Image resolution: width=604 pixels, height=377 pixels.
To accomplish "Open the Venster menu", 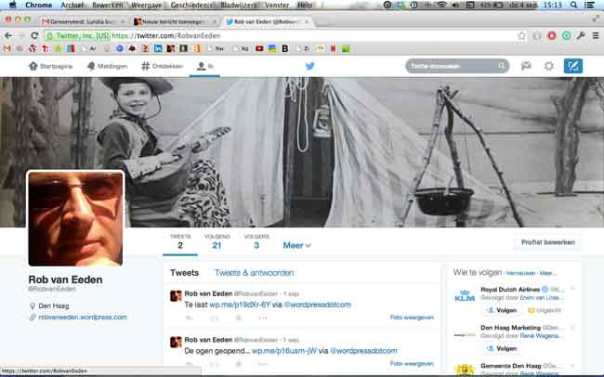I will (x=277, y=5).
